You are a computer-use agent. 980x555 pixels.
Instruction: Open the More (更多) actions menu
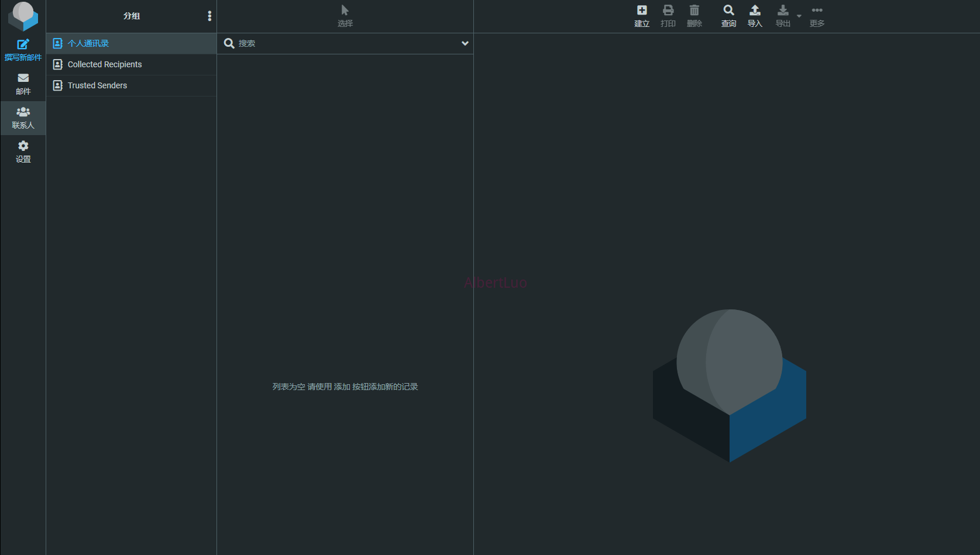click(x=817, y=16)
